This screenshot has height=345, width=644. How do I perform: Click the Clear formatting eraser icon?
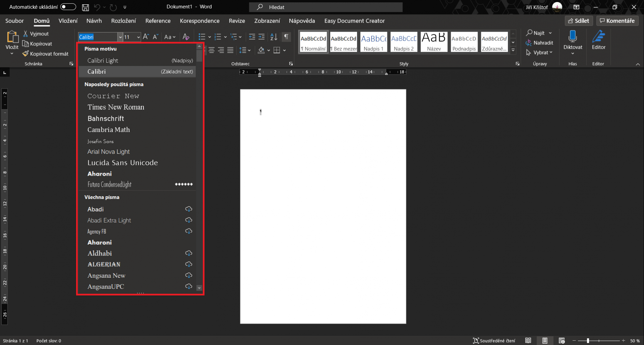click(x=186, y=37)
